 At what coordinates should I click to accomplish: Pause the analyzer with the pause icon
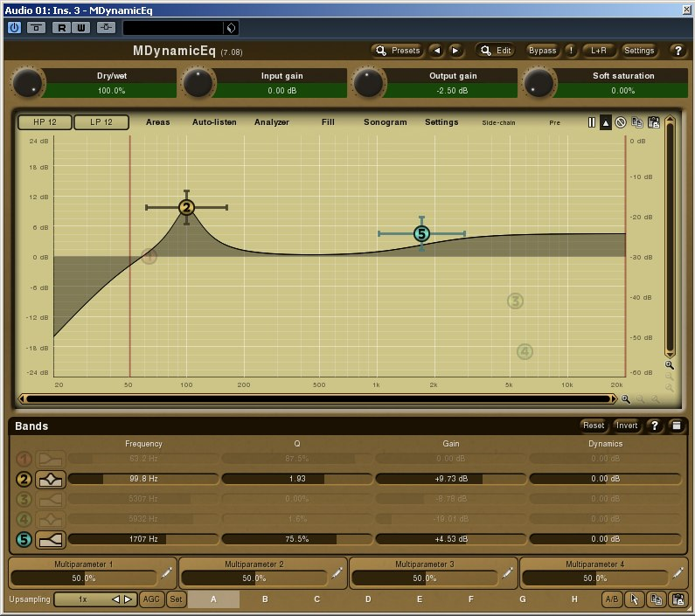(592, 122)
